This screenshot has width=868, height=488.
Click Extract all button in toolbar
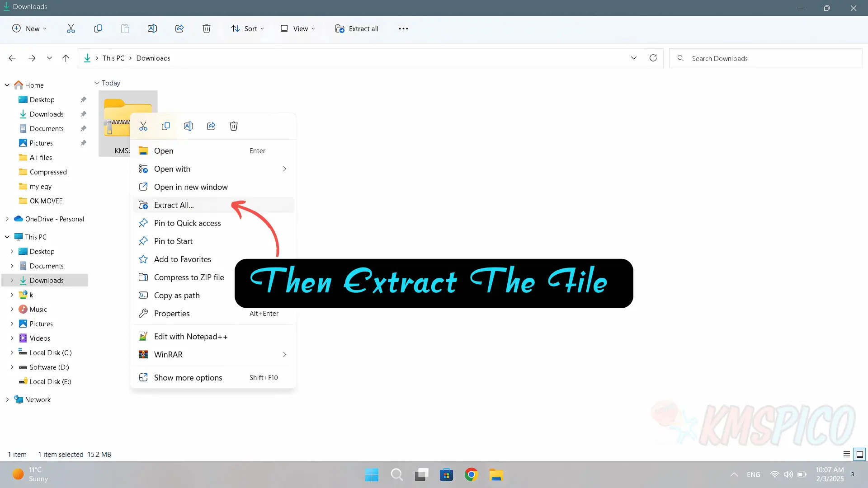pos(357,28)
